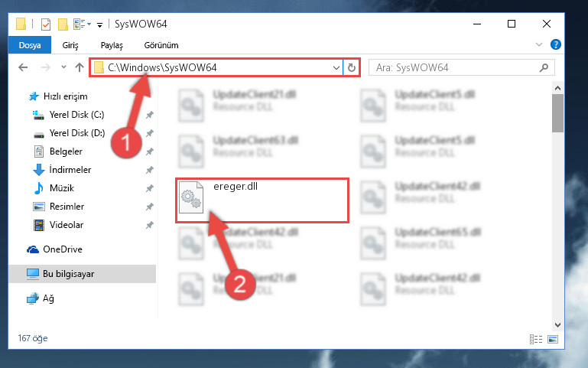Switch to details view layout
588x368 pixels.
[535, 339]
